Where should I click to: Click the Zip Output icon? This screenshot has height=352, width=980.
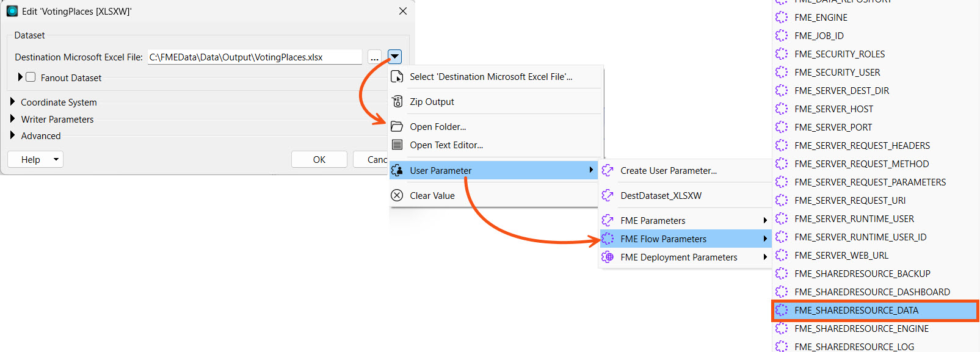pyautogui.click(x=397, y=101)
